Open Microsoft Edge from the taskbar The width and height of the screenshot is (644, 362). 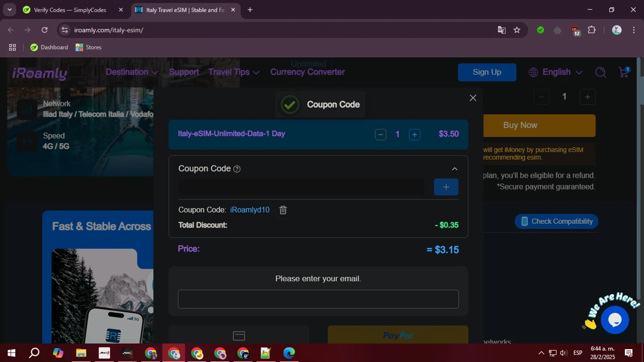pos(289,353)
